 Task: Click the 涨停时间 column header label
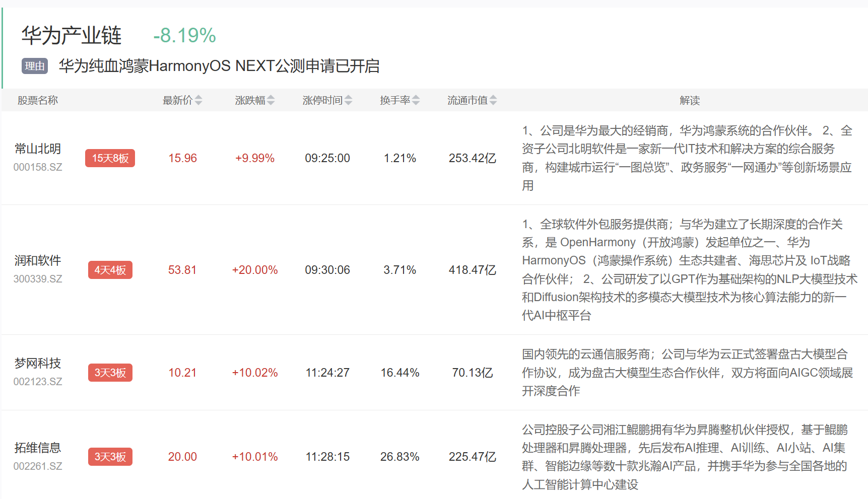[323, 100]
